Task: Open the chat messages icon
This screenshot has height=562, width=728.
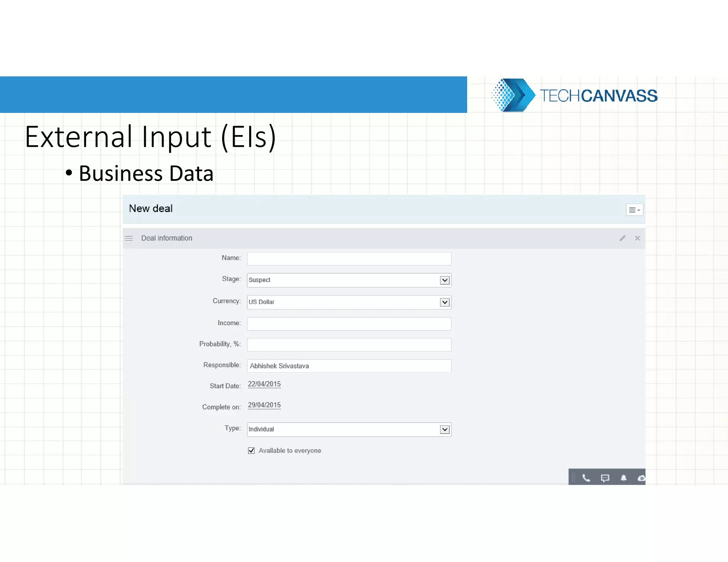Action: coord(605,478)
